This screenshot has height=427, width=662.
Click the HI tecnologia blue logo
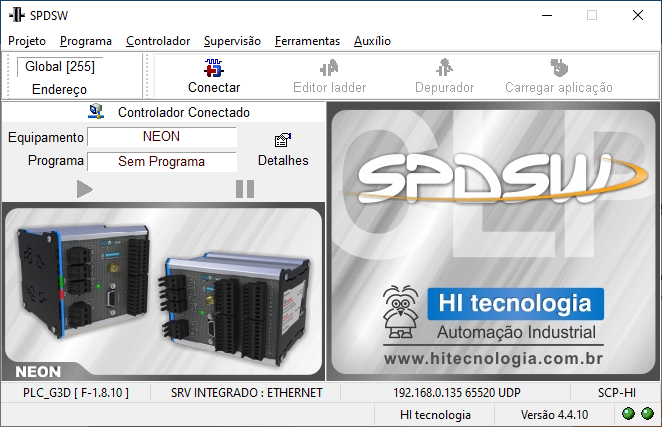pyautogui.click(x=515, y=304)
